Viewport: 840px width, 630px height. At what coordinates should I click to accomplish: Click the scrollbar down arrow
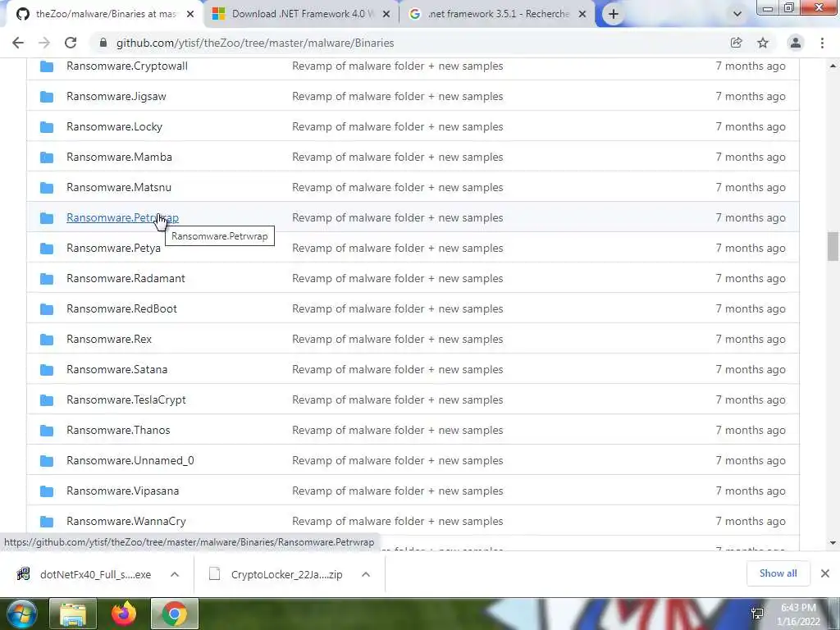833,543
